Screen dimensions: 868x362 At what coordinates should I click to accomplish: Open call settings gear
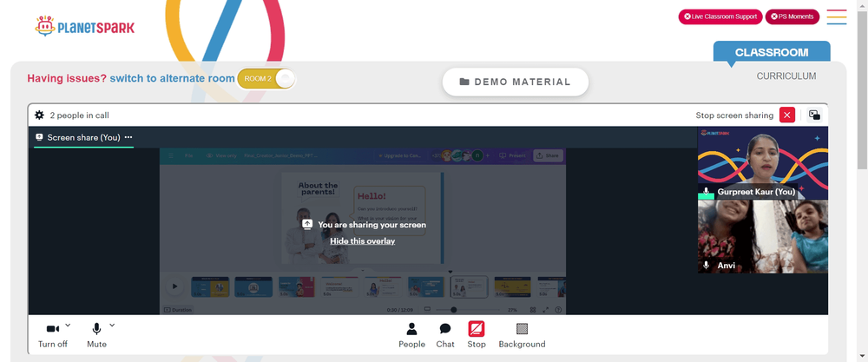click(x=39, y=115)
